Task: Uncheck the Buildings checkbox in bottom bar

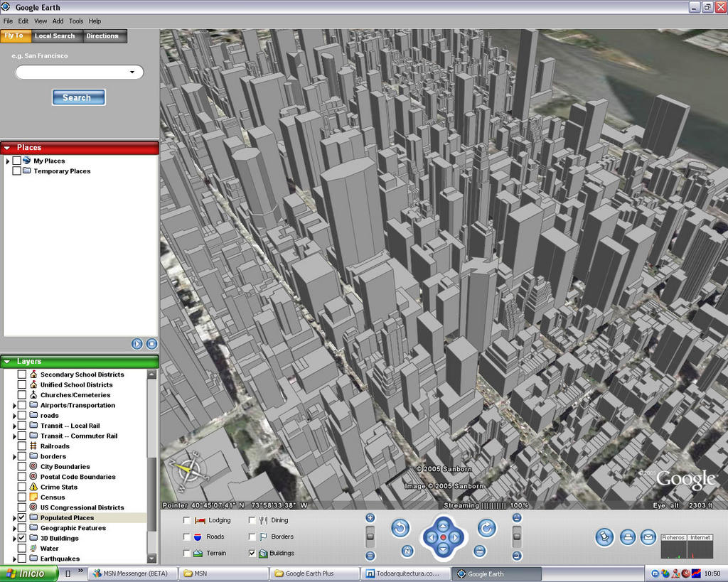Action: [x=252, y=554]
